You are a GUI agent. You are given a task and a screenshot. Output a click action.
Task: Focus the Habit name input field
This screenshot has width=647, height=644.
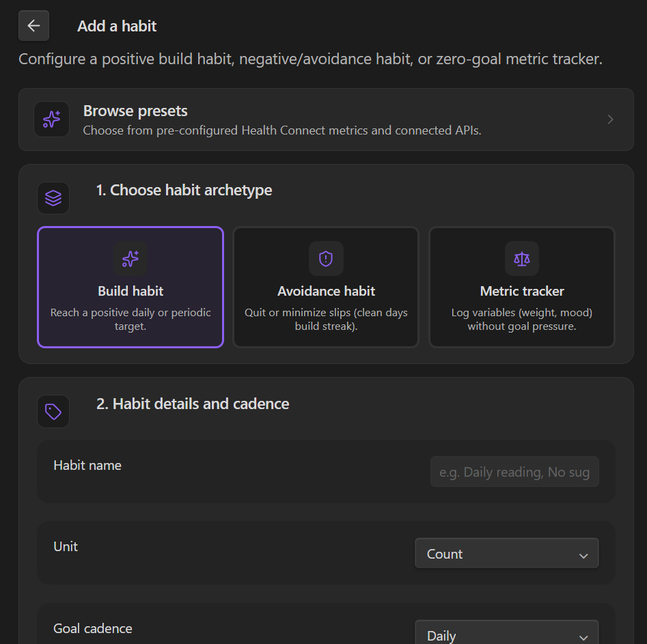click(x=514, y=472)
